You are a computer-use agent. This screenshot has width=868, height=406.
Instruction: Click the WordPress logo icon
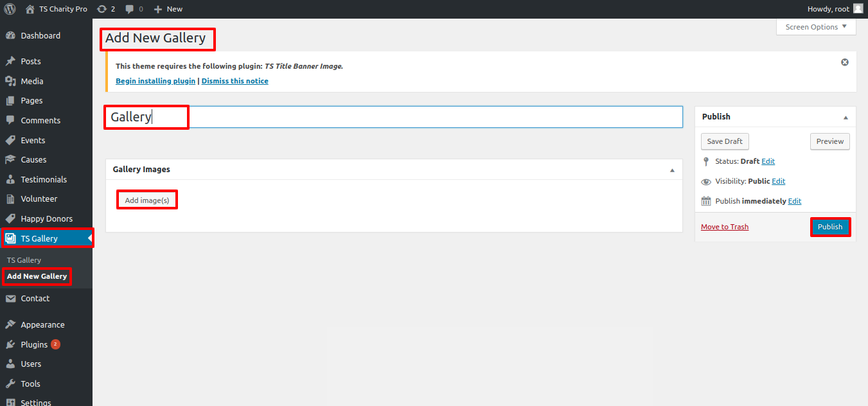click(x=10, y=9)
